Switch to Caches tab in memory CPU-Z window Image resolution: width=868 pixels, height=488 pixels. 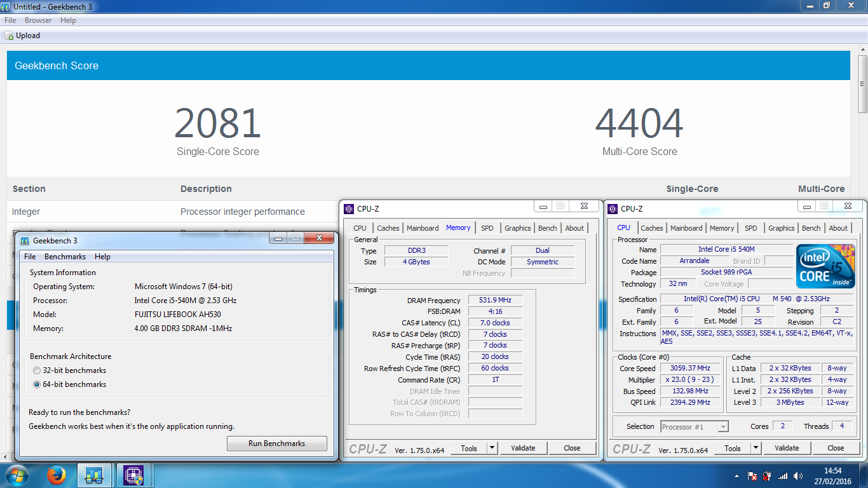(388, 228)
